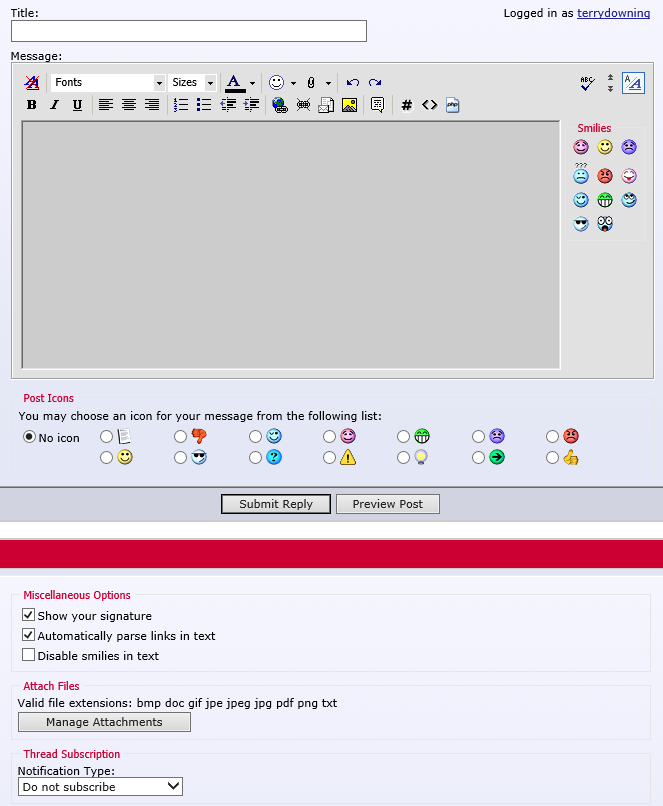This screenshot has width=663, height=806.
Task: Uncheck Show your signature
Action: 28,615
